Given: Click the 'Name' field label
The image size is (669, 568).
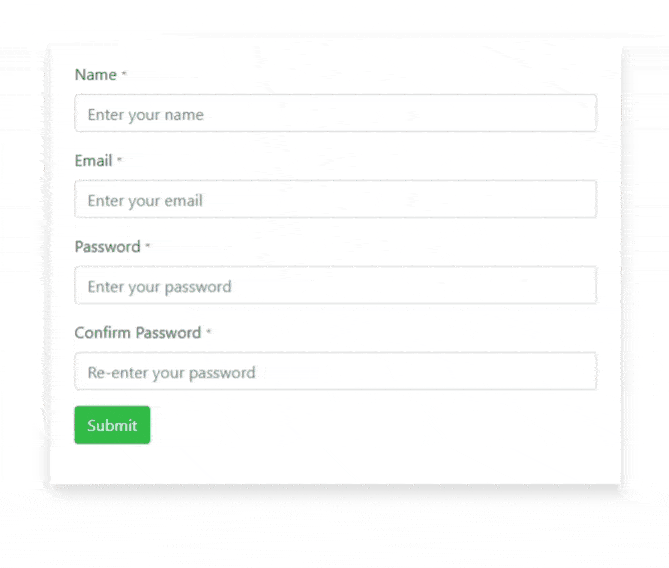Looking at the screenshot, I should 95,75.
